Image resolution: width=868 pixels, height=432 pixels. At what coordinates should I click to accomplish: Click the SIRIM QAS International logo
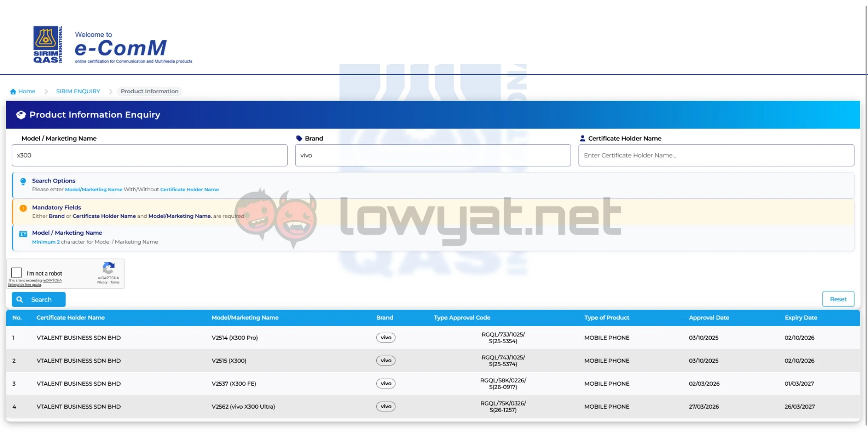(48, 45)
